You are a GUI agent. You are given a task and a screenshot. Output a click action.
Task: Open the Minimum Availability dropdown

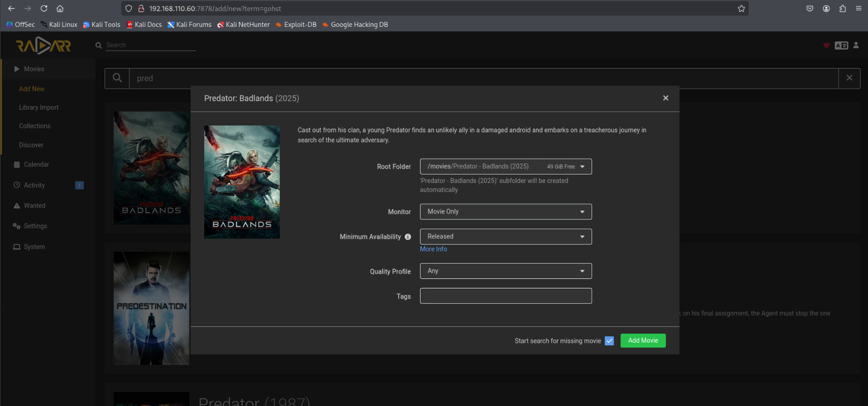505,237
